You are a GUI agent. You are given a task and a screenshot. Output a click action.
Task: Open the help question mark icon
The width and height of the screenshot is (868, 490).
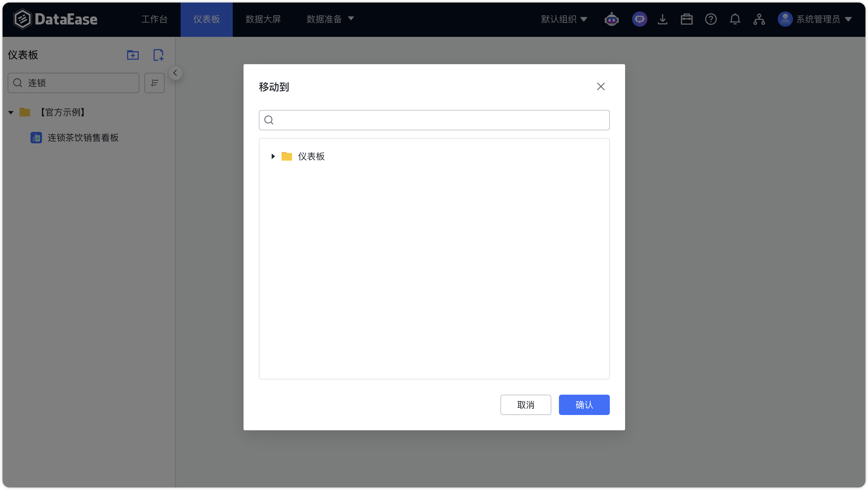click(711, 19)
